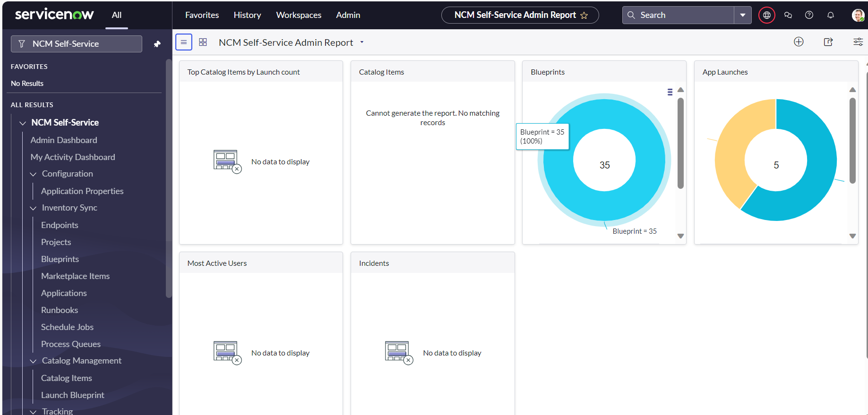Image resolution: width=868 pixels, height=415 pixels.
Task: Open dashboard settings sliders icon
Action: 858,42
